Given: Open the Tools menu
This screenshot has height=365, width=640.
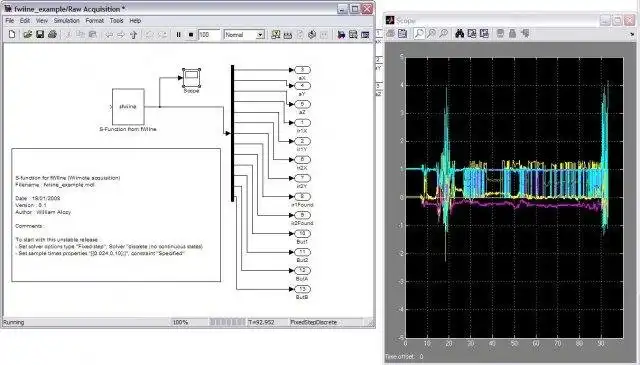Looking at the screenshot, I should tap(116, 20).
